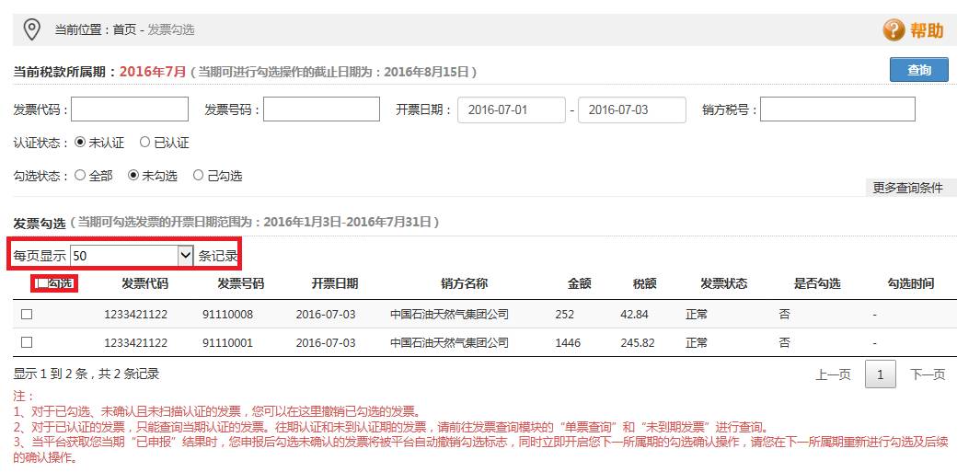Open the start date field 2016-07-01
Screen dimensions: 980x472
[x=512, y=110]
